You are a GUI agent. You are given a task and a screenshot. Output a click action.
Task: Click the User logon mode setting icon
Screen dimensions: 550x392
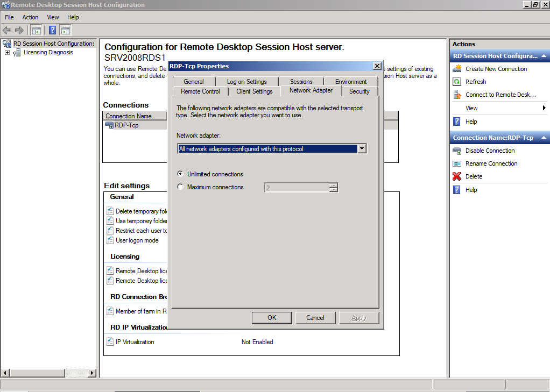(110, 240)
